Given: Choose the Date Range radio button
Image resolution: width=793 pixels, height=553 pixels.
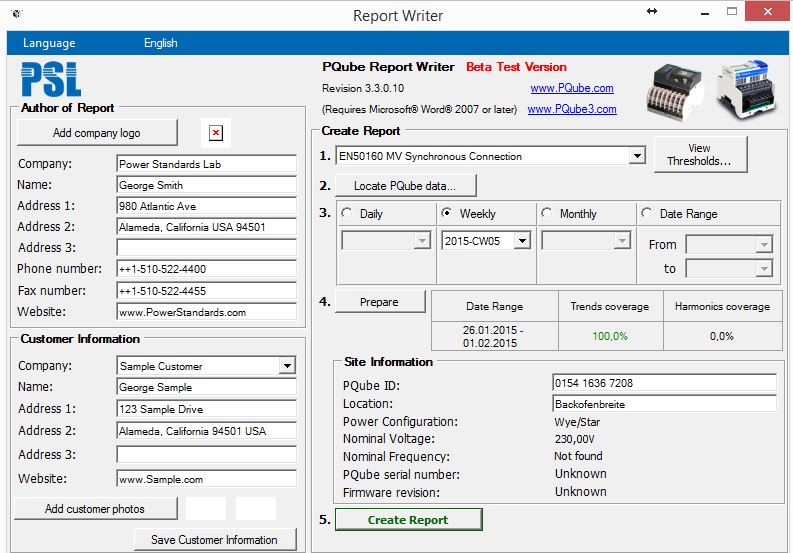Looking at the screenshot, I should click(x=647, y=213).
